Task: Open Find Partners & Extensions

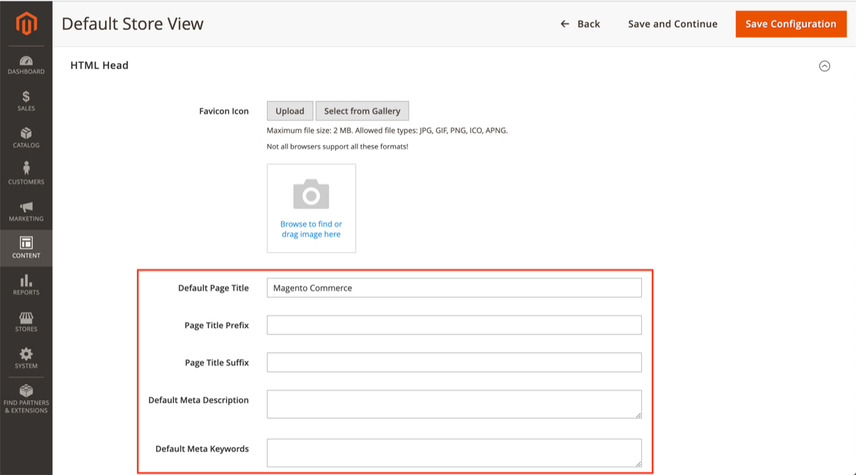Action: [26, 399]
